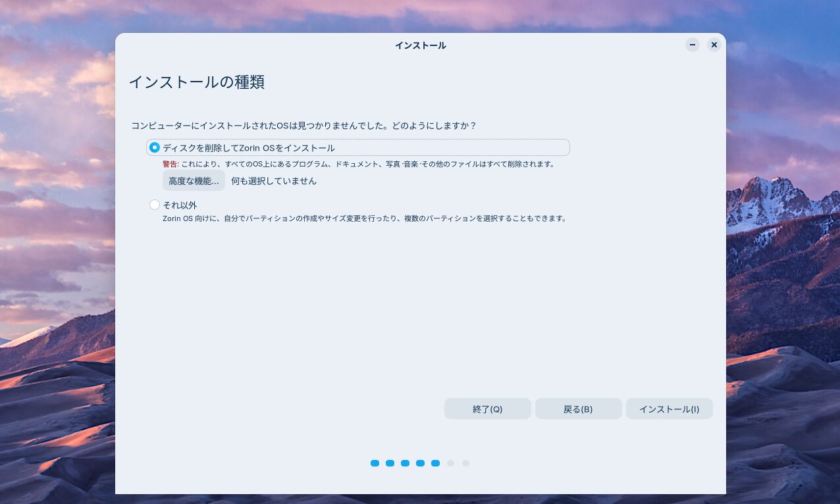
Task: Click the fourth blue progress dot
Action: [420, 463]
